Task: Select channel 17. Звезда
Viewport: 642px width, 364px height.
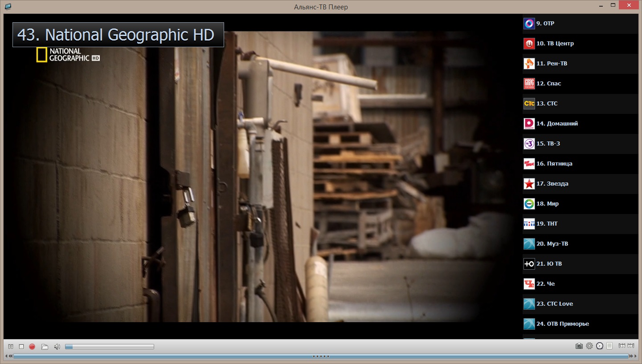Action: coord(581,184)
